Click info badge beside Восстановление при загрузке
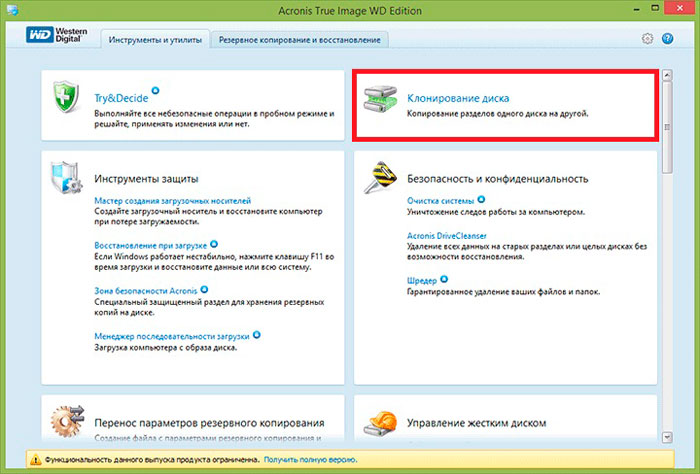 pos(214,244)
